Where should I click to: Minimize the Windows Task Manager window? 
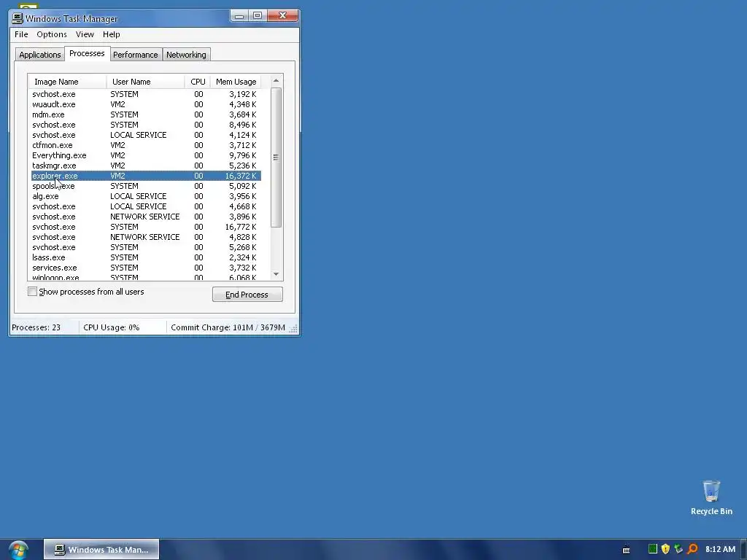[x=239, y=16]
